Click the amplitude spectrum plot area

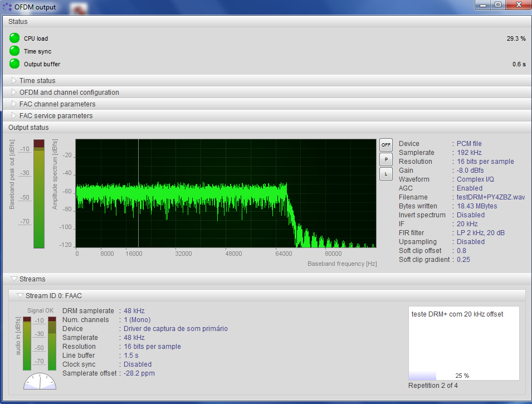pyautogui.click(x=226, y=193)
